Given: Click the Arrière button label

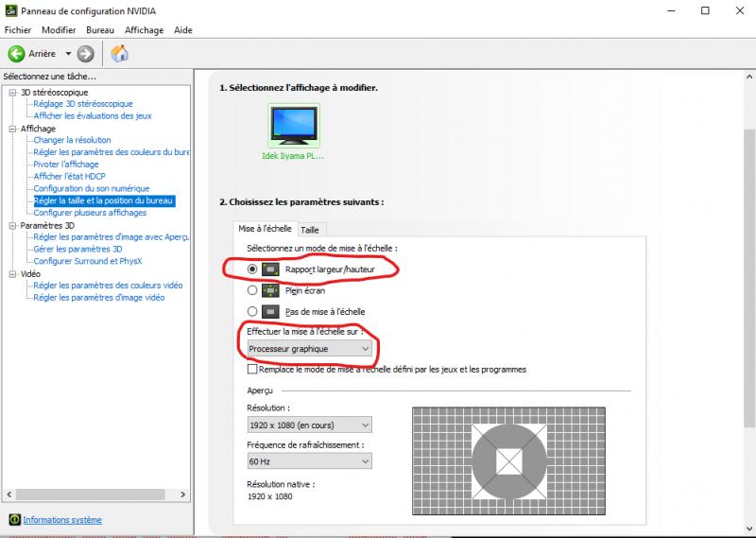Looking at the screenshot, I should click(43, 54).
